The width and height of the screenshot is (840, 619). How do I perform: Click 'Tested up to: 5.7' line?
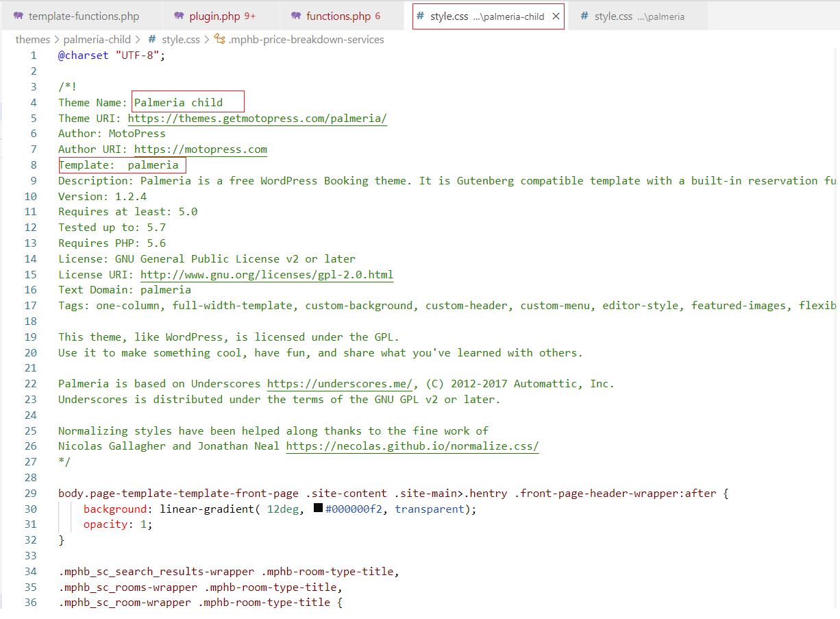tap(112, 228)
